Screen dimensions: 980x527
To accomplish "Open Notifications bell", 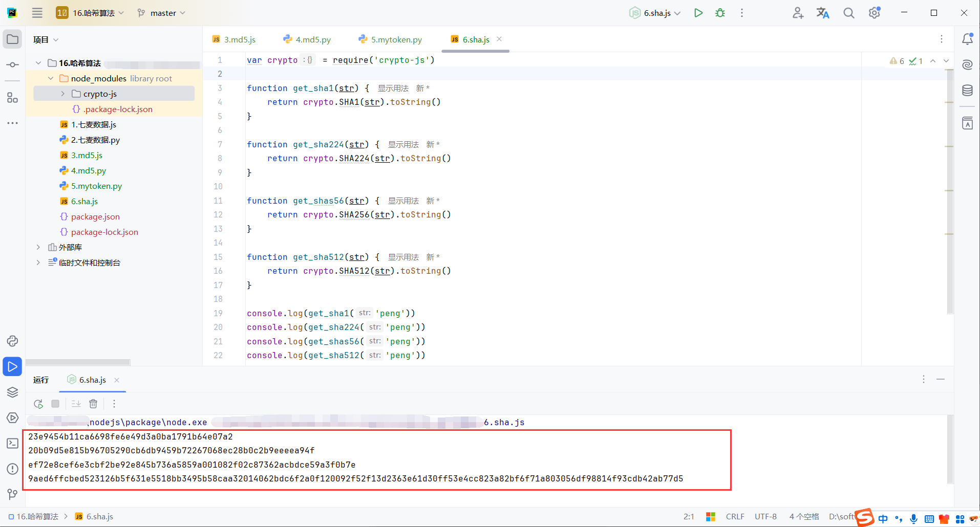I will tap(967, 39).
